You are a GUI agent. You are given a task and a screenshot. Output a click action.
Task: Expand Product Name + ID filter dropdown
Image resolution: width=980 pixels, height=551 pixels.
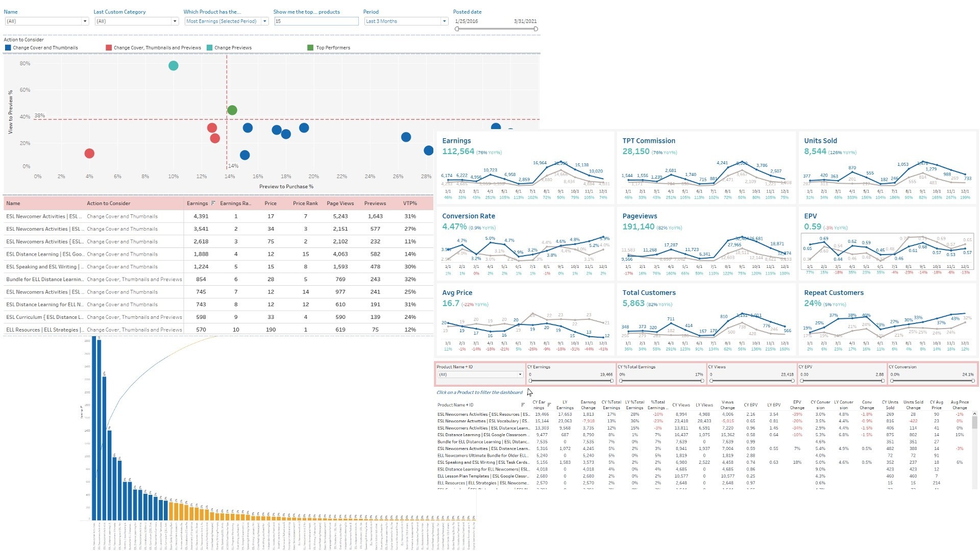(520, 374)
